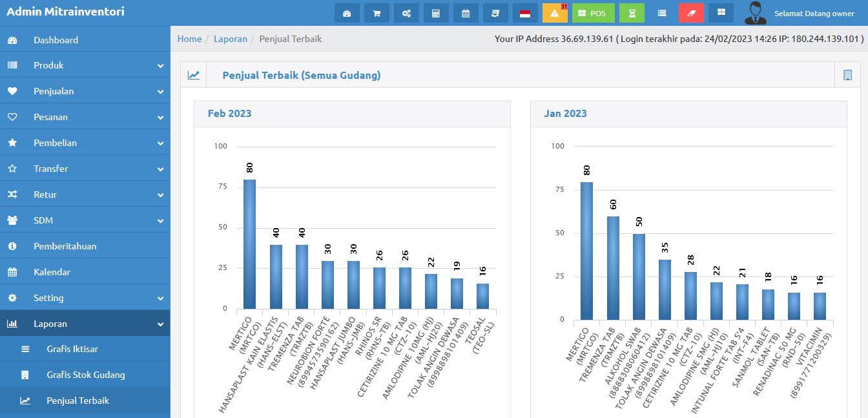Click the green hourglass icon
This screenshot has width=868, height=418.
[632, 13]
